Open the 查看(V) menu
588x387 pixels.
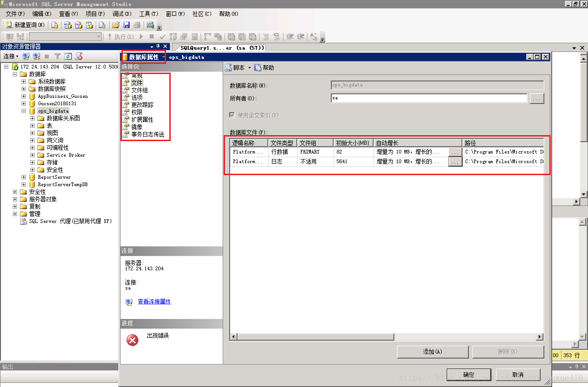coord(69,14)
